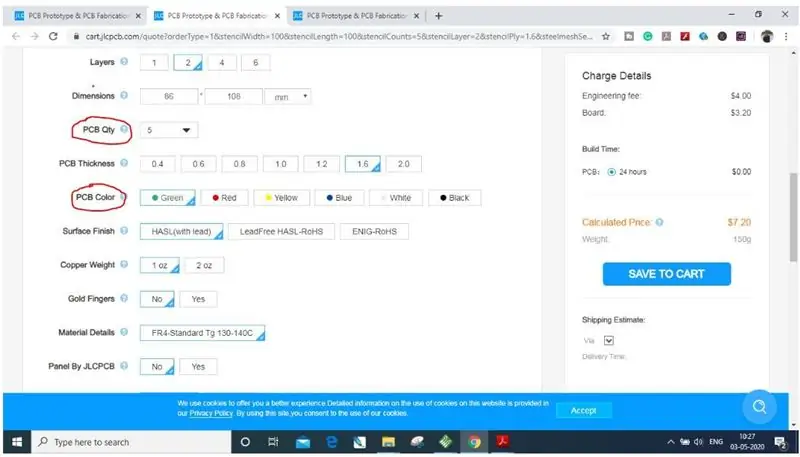Expand the shipping Via dropdown
The image size is (800, 457).
click(x=609, y=341)
